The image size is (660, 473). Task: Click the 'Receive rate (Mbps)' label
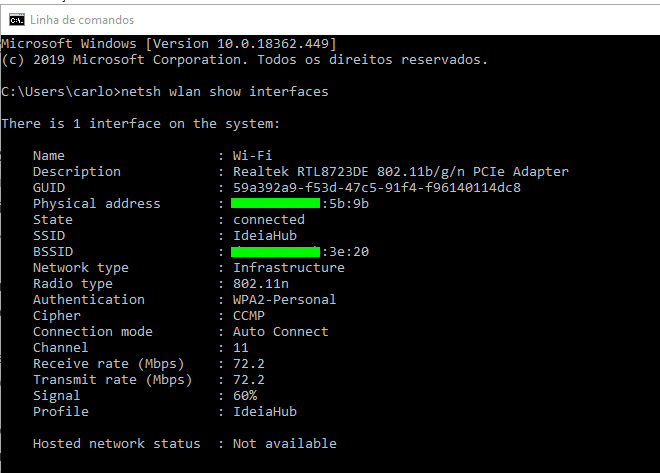pos(109,364)
